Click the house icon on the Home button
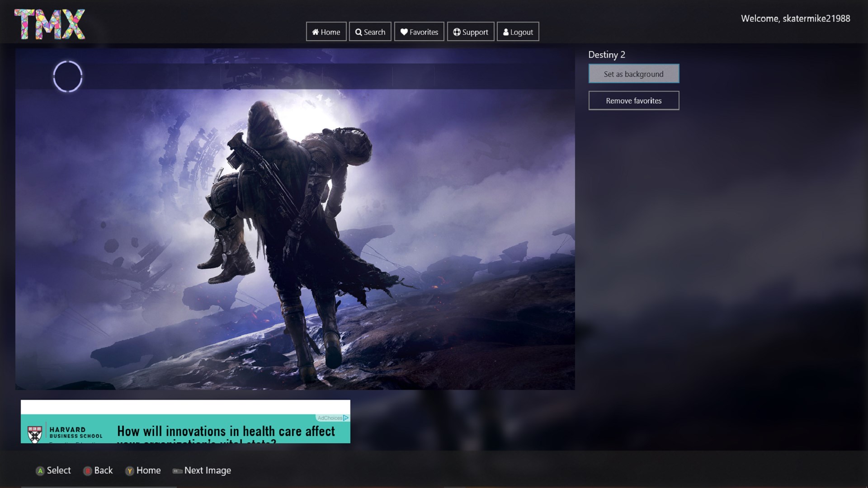Viewport: 868px width, 488px height. (315, 32)
